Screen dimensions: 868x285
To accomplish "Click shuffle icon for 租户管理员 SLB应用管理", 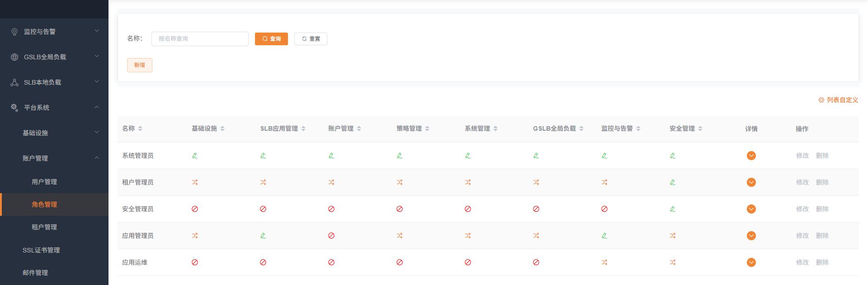I will tap(263, 182).
